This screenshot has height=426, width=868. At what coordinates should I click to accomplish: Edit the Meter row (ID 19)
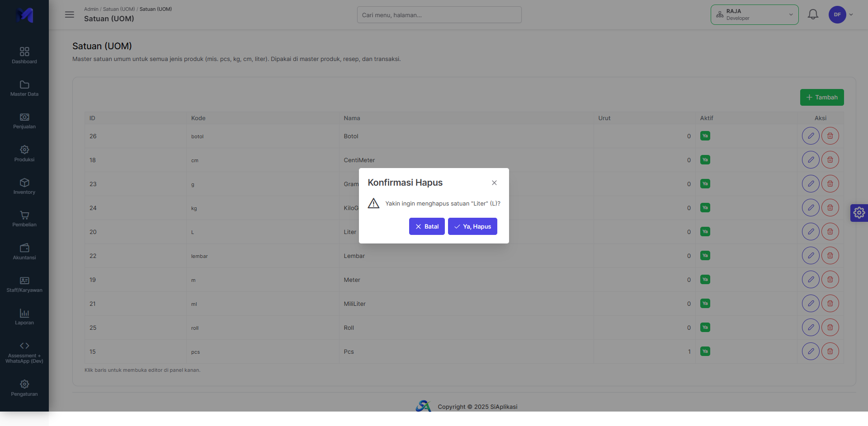pos(811,280)
